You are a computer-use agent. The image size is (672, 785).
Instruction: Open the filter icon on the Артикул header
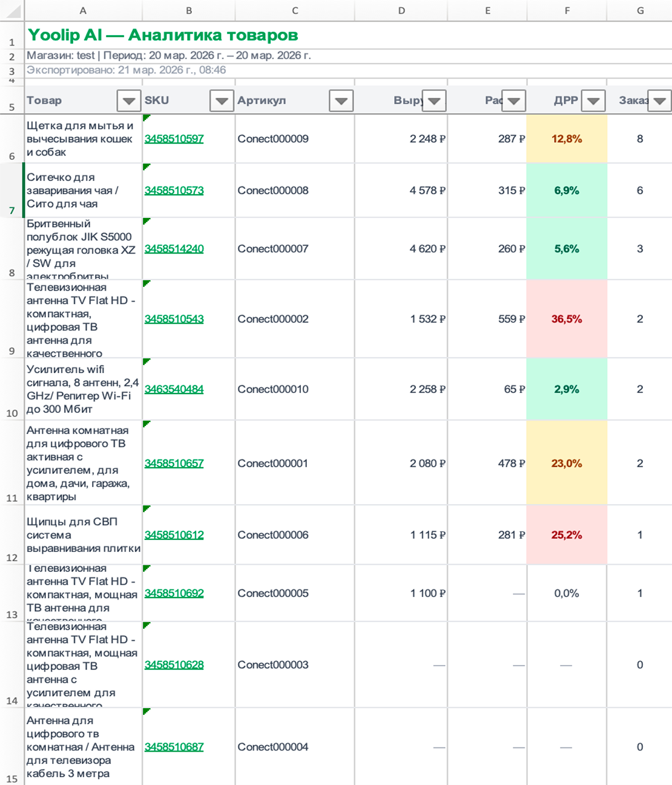point(340,101)
